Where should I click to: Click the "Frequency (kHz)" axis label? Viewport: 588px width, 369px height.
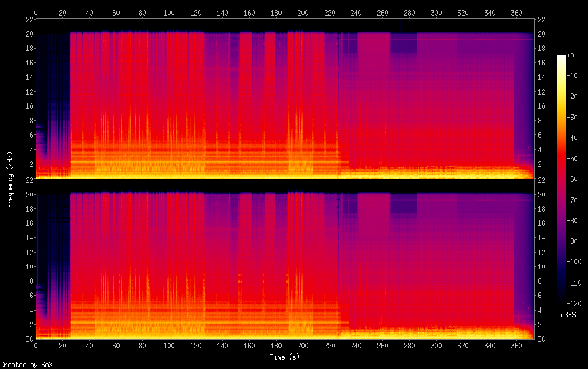pos(11,179)
